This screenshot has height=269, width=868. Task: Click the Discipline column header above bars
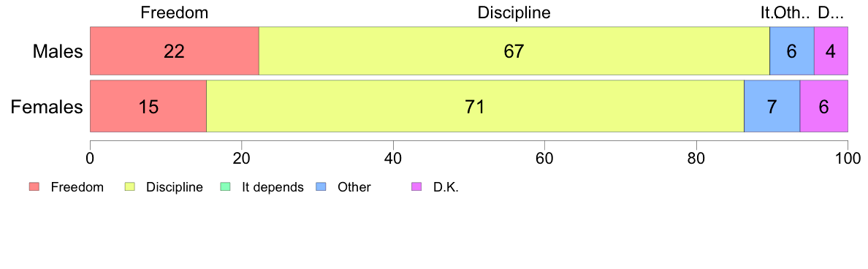point(514,12)
